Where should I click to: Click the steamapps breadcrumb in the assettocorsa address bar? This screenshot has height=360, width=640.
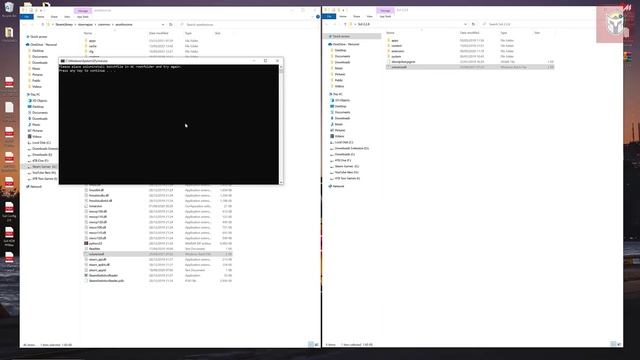pyautogui.click(x=86, y=24)
